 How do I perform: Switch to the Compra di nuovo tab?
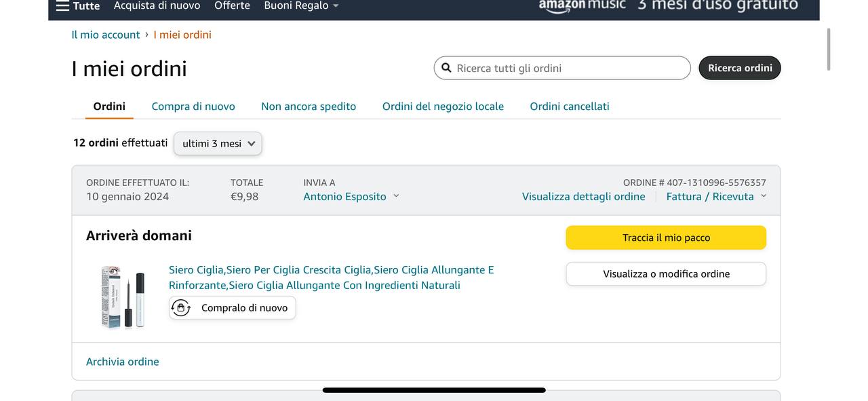click(x=193, y=107)
